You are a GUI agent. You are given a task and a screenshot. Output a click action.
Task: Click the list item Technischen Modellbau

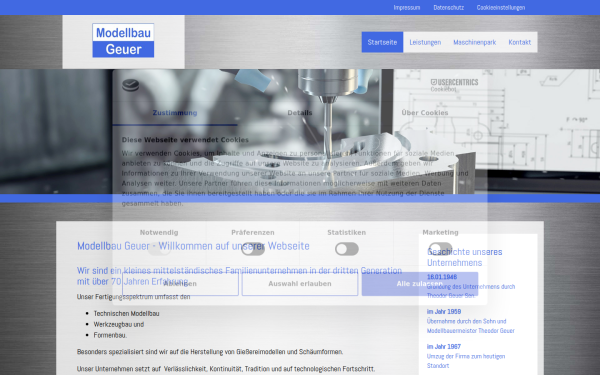click(x=126, y=313)
